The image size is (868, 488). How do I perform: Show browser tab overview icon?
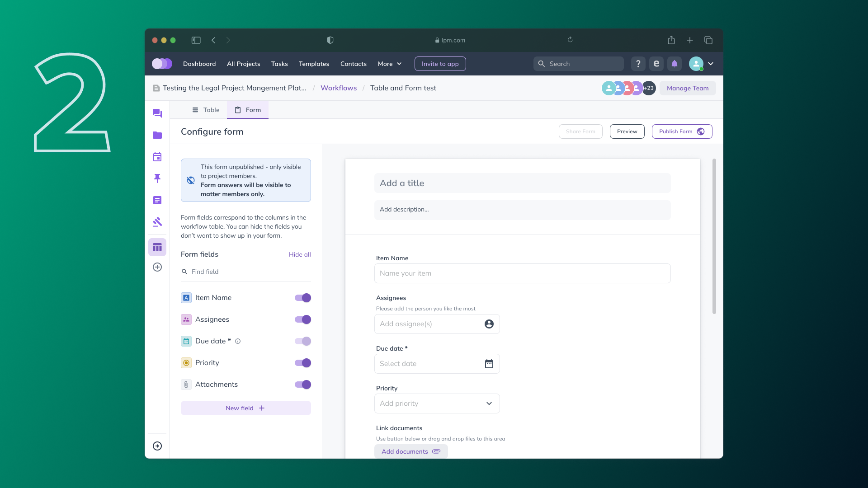708,40
